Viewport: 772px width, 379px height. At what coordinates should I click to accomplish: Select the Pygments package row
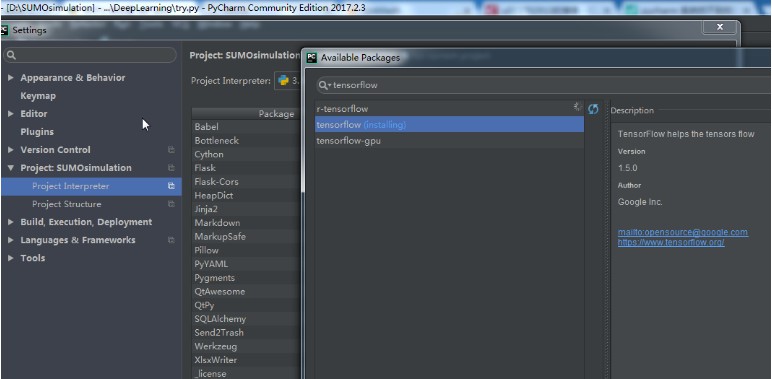click(x=247, y=278)
